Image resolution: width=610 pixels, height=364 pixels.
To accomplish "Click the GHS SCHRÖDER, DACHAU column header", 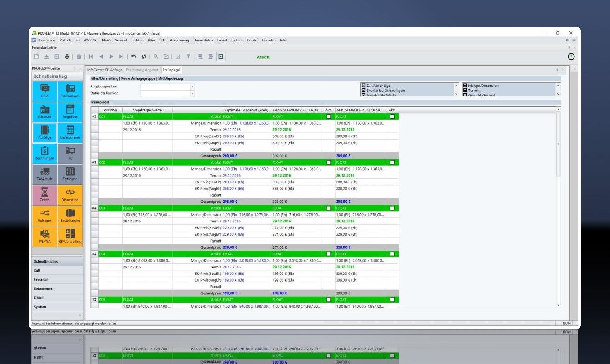I will coord(360,110).
